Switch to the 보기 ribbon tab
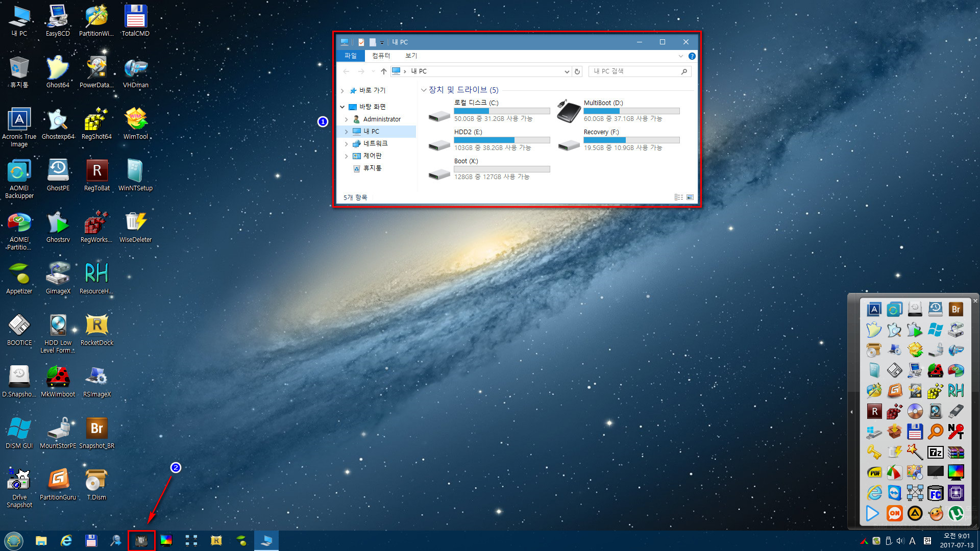This screenshot has height=551, width=980. (x=411, y=56)
